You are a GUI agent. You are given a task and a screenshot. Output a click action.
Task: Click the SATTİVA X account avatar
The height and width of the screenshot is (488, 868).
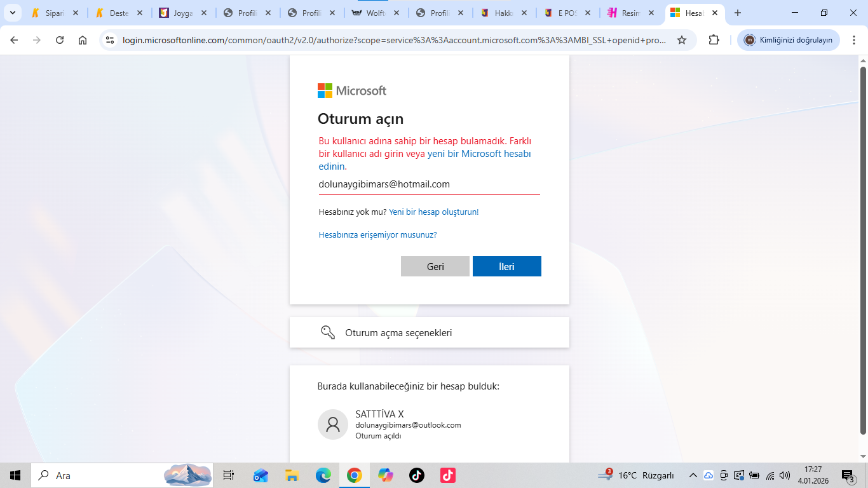333,424
